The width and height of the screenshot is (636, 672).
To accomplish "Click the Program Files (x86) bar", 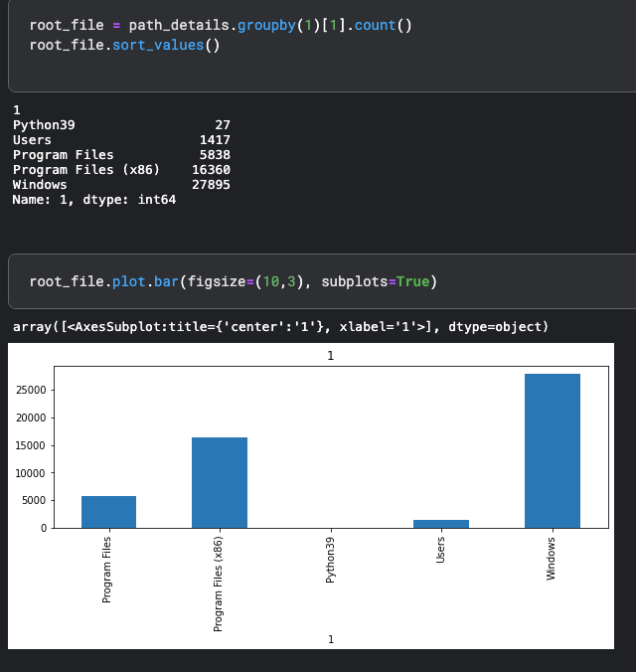I will 220,482.
